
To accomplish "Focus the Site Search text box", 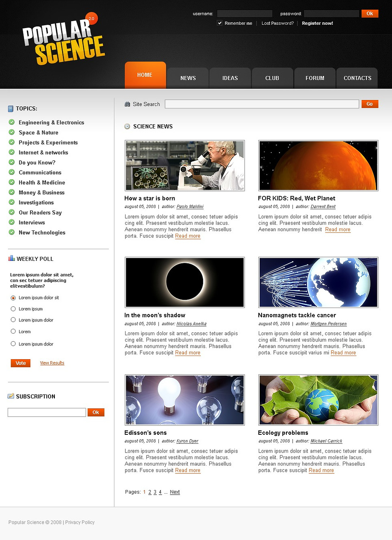I will [262, 104].
